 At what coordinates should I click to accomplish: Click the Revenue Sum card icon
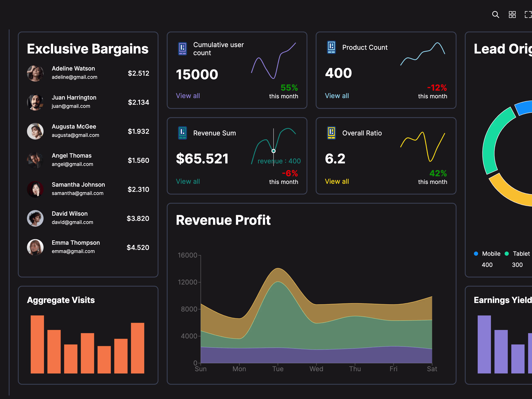183,133
